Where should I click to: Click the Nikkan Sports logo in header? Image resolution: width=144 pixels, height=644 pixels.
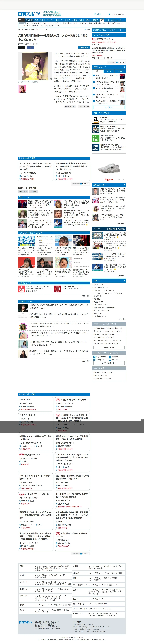point(29,14)
